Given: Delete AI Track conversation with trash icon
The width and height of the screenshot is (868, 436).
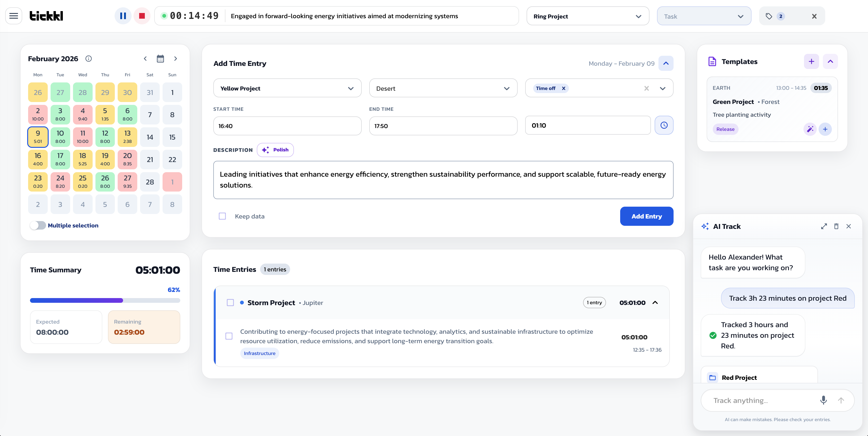Looking at the screenshot, I should (x=836, y=227).
